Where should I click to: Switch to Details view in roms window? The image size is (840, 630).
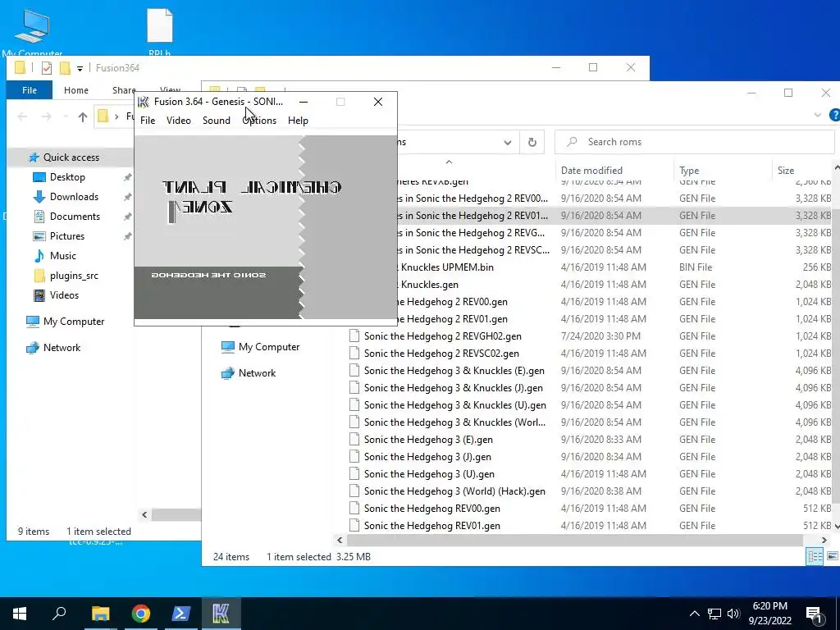click(815, 557)
